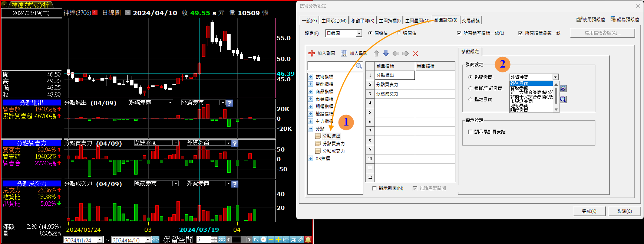This screenshot has width=644, height=244.
Task: Select the 追蹤/自訂券商 radio button
Action: (470, 88)
